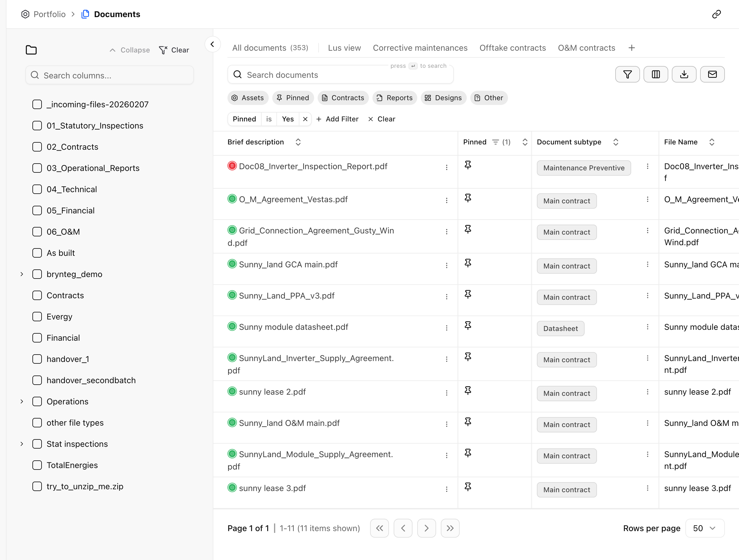The image size is (739, 560).
Task: Sort by File Name column
Action: click(712, 142)
